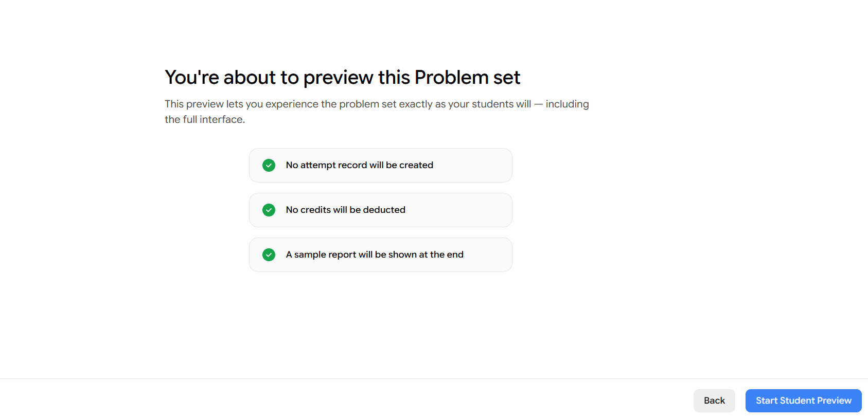Click the word "created" in the first card
Viewport: 868px width, 418px height.
pos(416,165)
